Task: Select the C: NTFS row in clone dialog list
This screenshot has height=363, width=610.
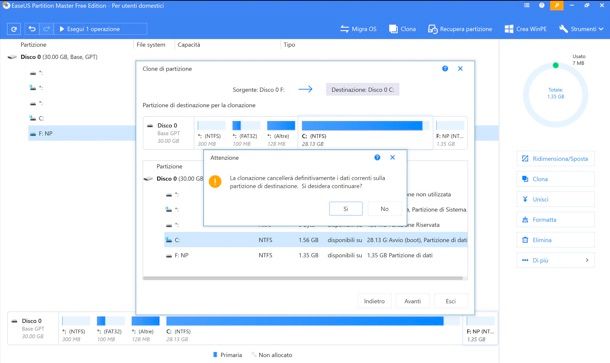Action: (x=316, y=240)
